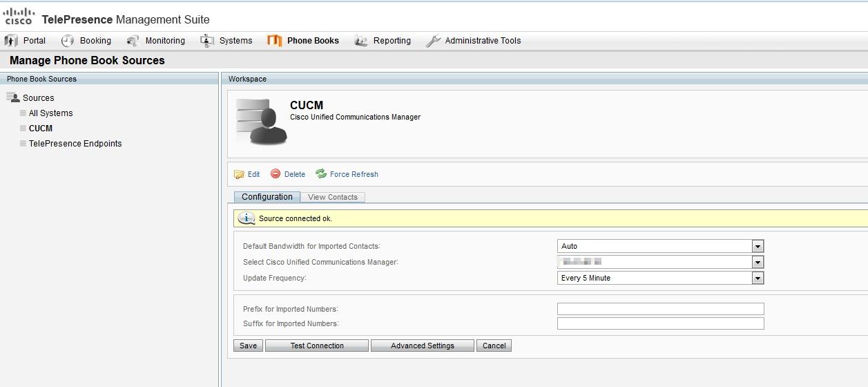Click the Systems menu icon
The height and width of the screenshot is (387, 868).
point(207,41)
